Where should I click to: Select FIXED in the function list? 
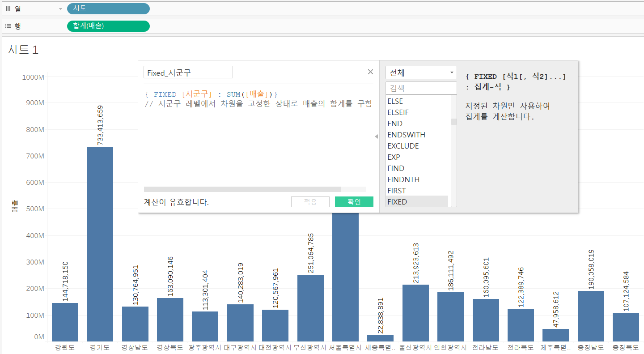point(417,201)
